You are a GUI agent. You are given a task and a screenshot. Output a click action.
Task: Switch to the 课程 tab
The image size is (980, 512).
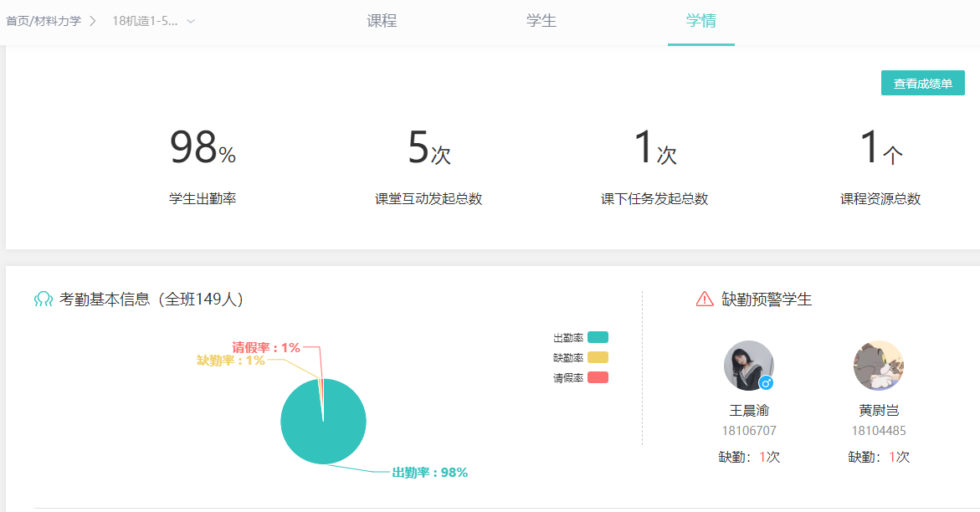tap(382, 21)
